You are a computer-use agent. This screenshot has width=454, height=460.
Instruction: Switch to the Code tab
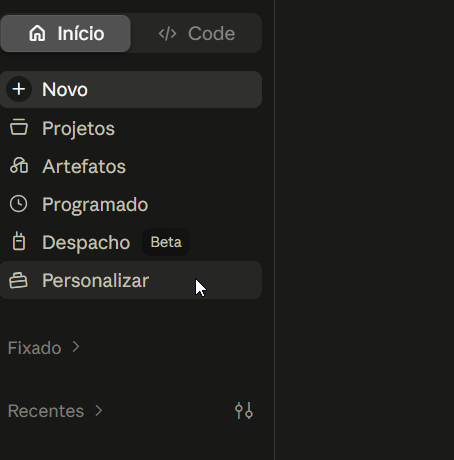pyautogui.click(x=196, y=34)
